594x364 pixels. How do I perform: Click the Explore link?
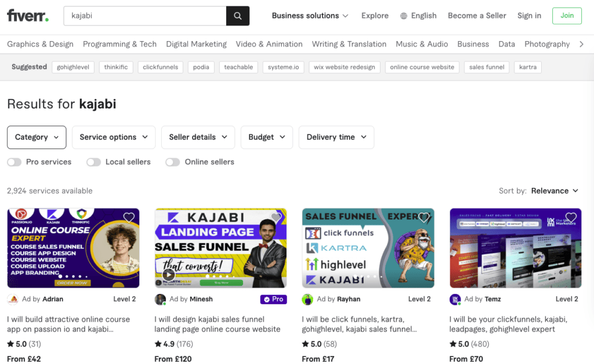click(375, 16)
